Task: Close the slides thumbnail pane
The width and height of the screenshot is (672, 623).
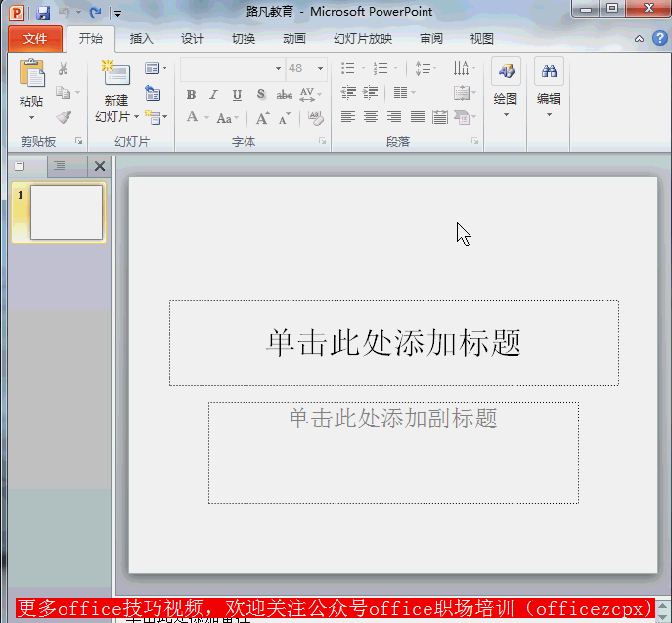Action: [99, 167]
